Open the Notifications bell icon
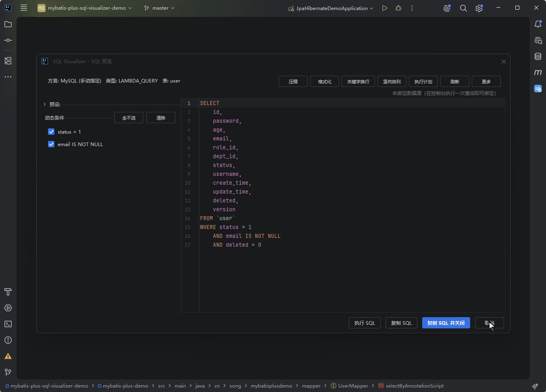Screen dimensions: 546x392 [538, 24]
